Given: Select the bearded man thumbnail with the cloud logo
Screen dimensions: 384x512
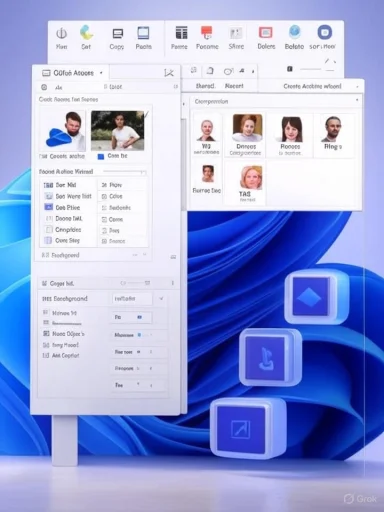Looking at the screenshot, I should 63,132.
